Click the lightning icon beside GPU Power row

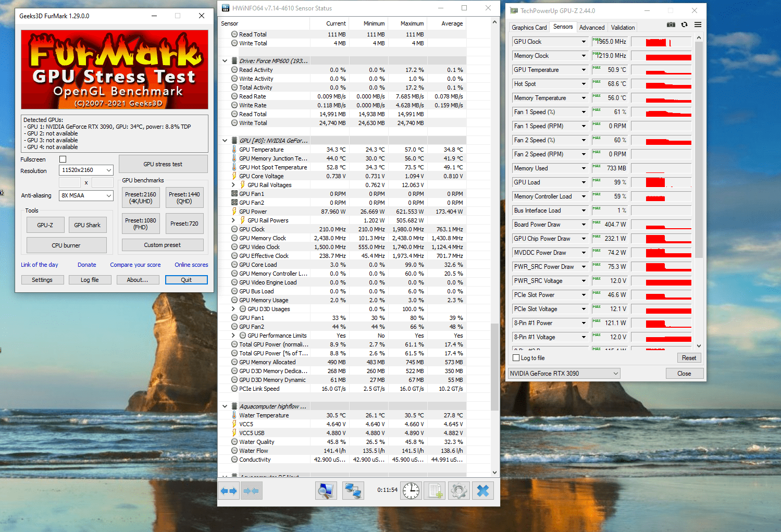pos(234,212)
